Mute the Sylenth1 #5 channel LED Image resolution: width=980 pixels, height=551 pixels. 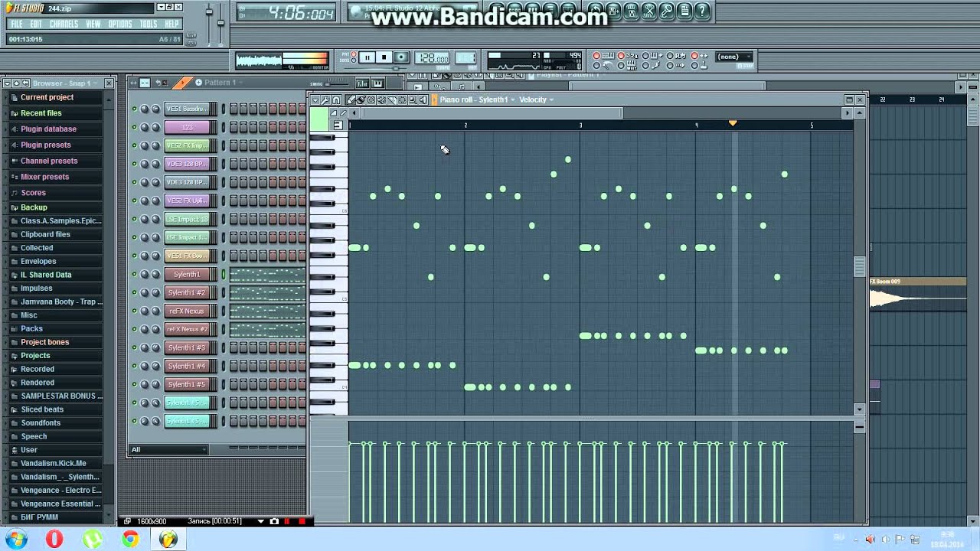point(134,384)
